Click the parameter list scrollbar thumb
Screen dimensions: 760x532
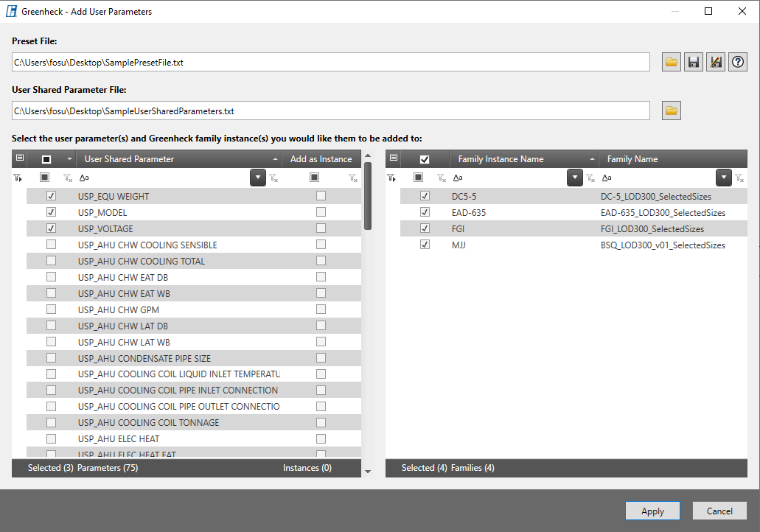367,196
